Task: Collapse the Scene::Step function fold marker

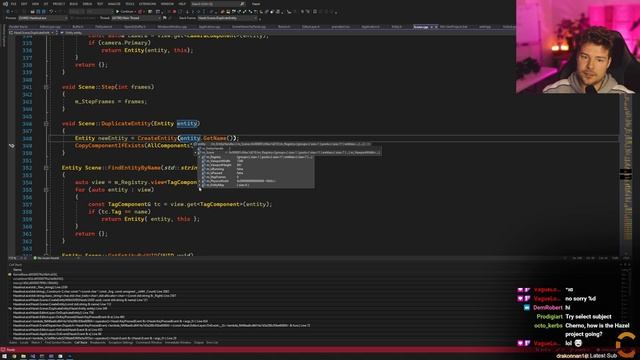Action: [46, 87]
